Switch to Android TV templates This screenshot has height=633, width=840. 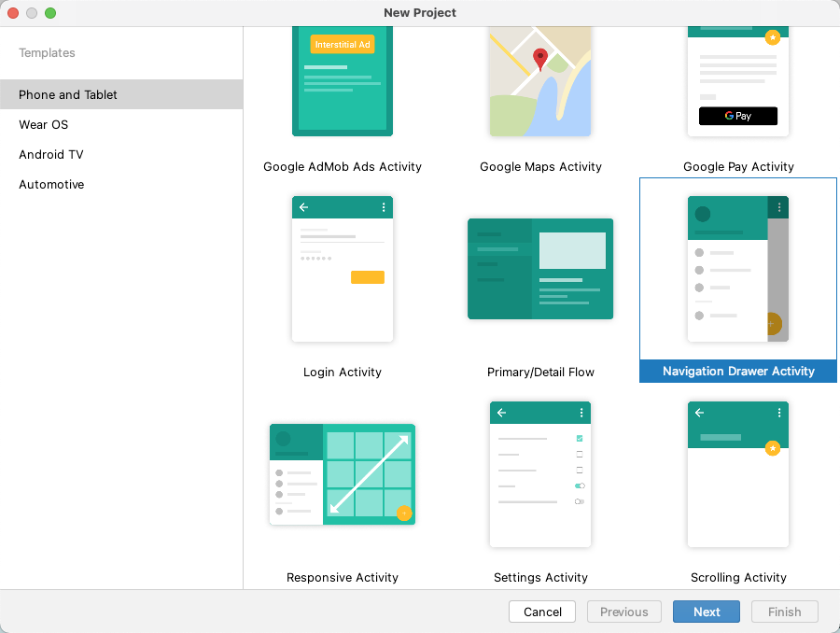[121, 154]
